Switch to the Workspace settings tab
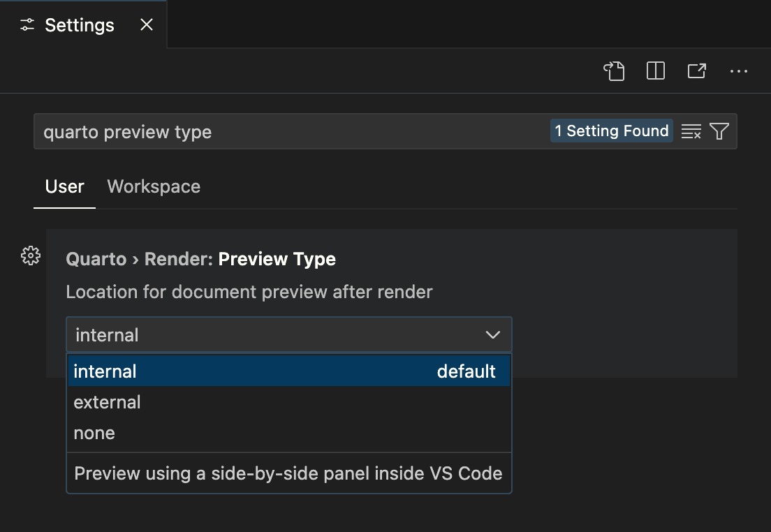 point(153,186)
